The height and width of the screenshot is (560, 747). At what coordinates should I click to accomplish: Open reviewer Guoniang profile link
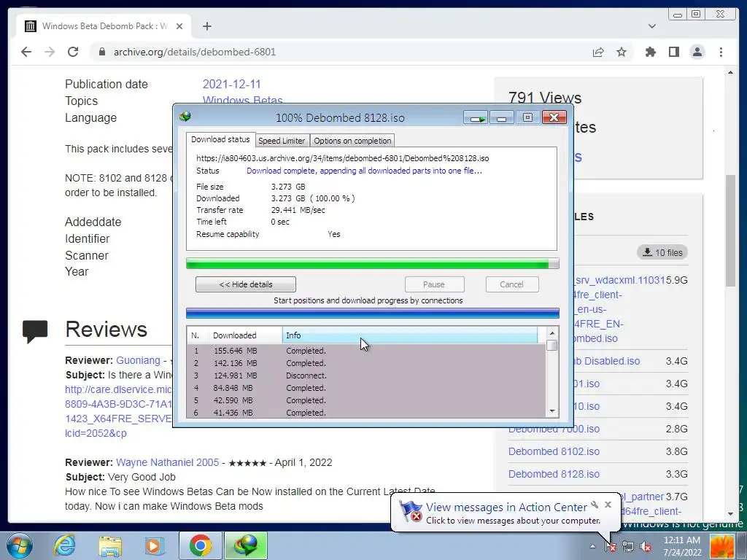click(x=138, y=360)
